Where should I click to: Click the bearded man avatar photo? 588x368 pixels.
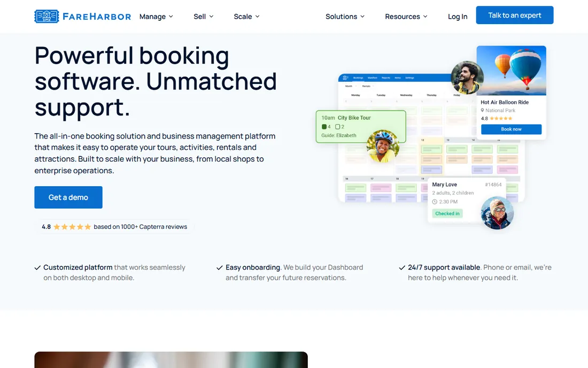[x=467, y=78]
